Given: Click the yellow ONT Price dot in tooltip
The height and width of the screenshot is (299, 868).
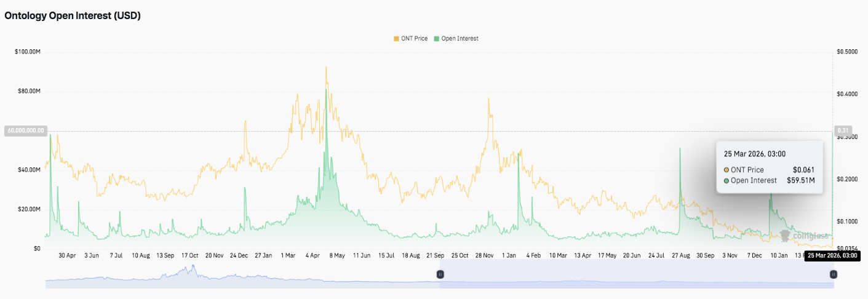Looking at the screenshot, I should point(727,170).
